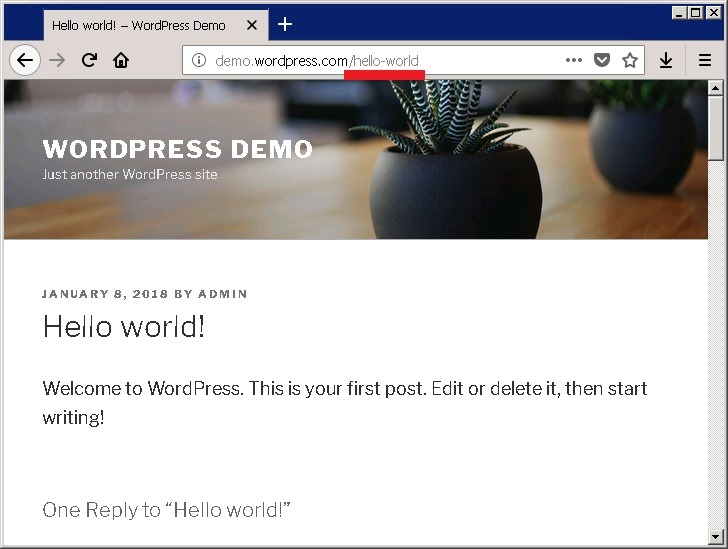
Task: Open the hamburger application menu
Action: [705, 60]
